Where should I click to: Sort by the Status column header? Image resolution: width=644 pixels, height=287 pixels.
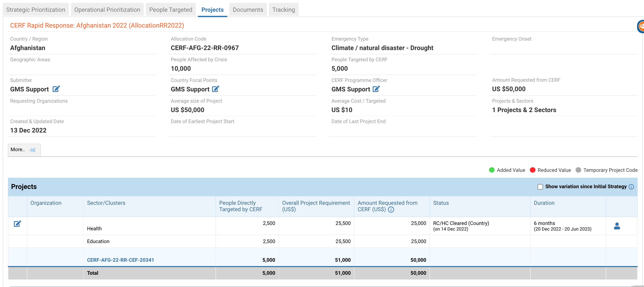pos(441,203)
